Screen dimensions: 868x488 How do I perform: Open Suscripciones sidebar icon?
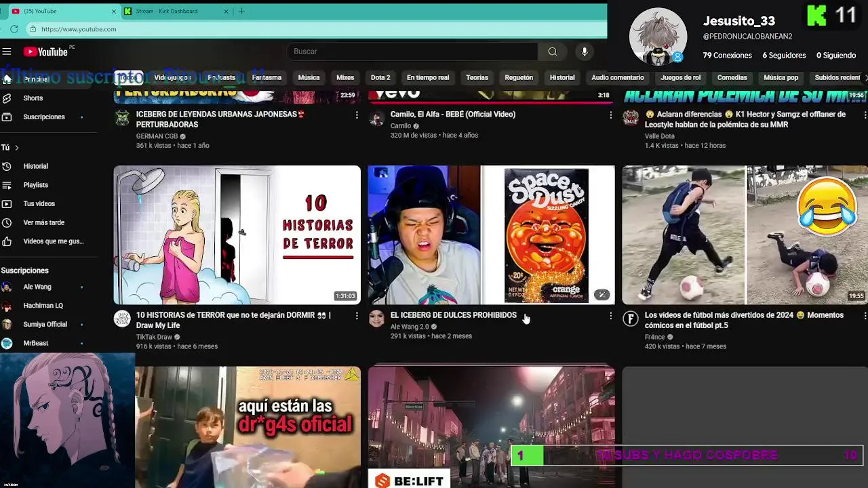[7, 117]
